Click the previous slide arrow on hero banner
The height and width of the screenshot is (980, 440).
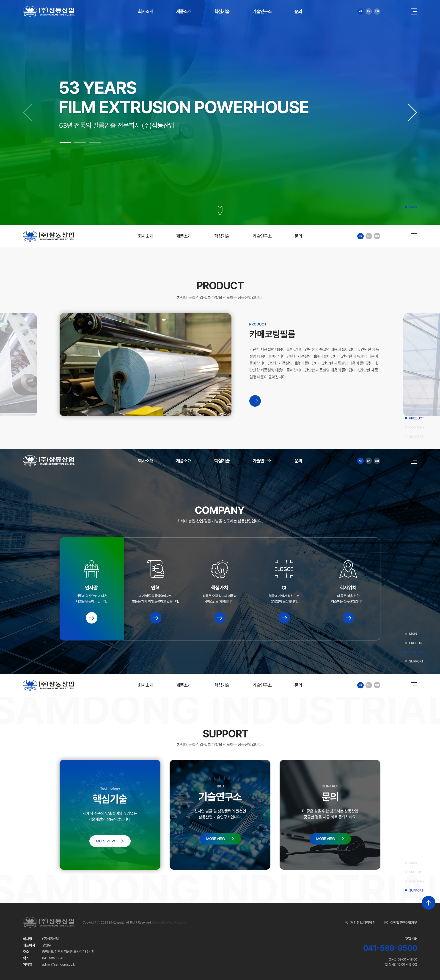[27, 112]
